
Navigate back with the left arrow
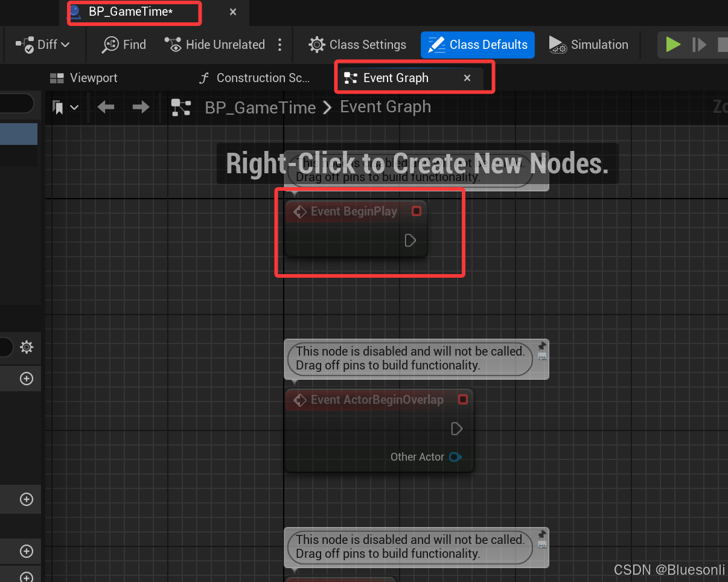106,107
